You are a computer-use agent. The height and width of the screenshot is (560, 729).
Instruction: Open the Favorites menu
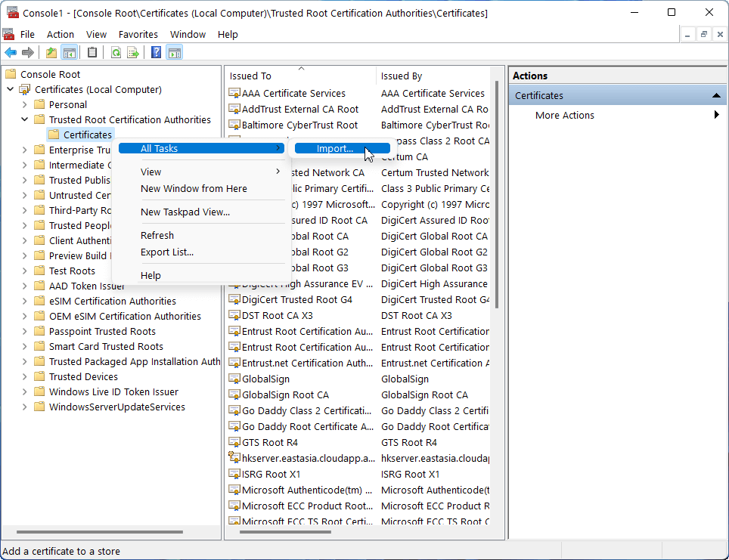tap(138, 35)
